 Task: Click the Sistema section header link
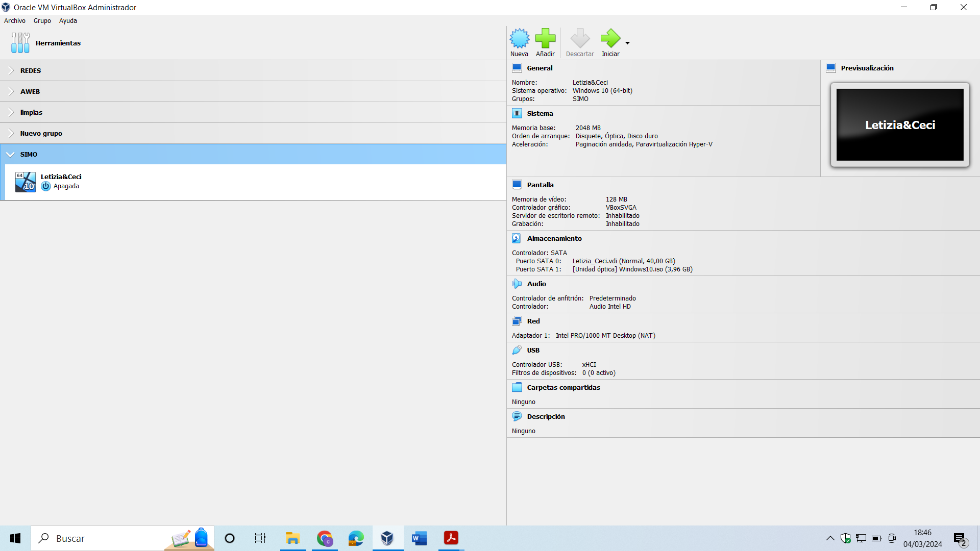coord(540,113)
